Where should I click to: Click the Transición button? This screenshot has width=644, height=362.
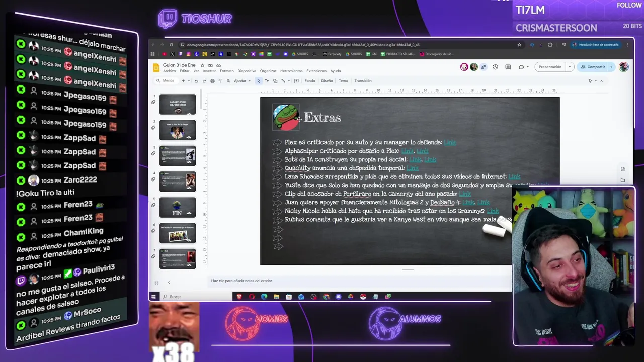[x=363, y=81]
